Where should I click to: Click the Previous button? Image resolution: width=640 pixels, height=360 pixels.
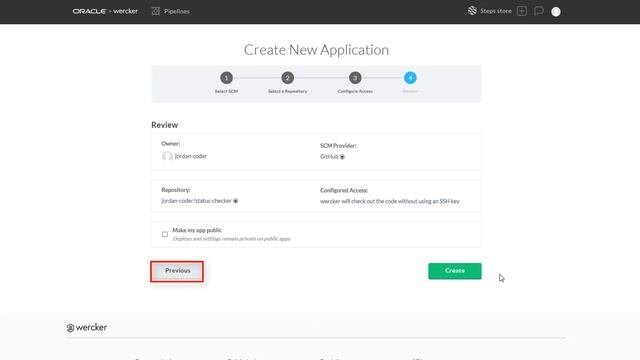(177, 271)
